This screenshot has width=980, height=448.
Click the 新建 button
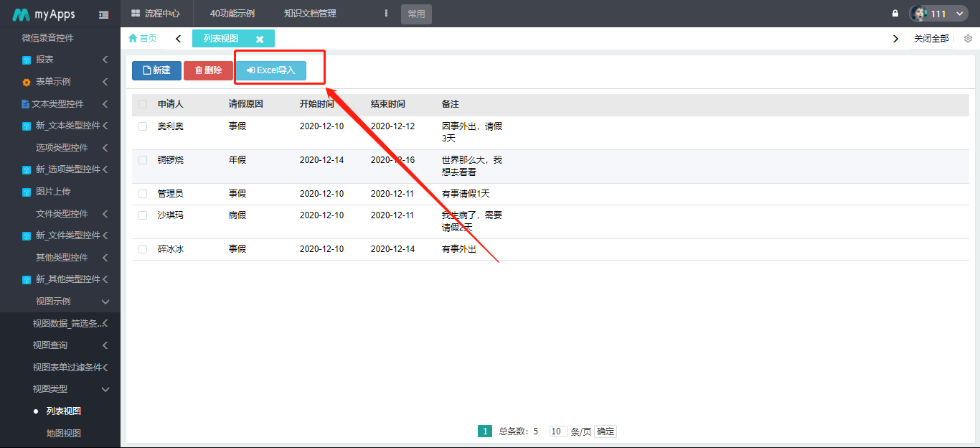(x=156, y=70)
